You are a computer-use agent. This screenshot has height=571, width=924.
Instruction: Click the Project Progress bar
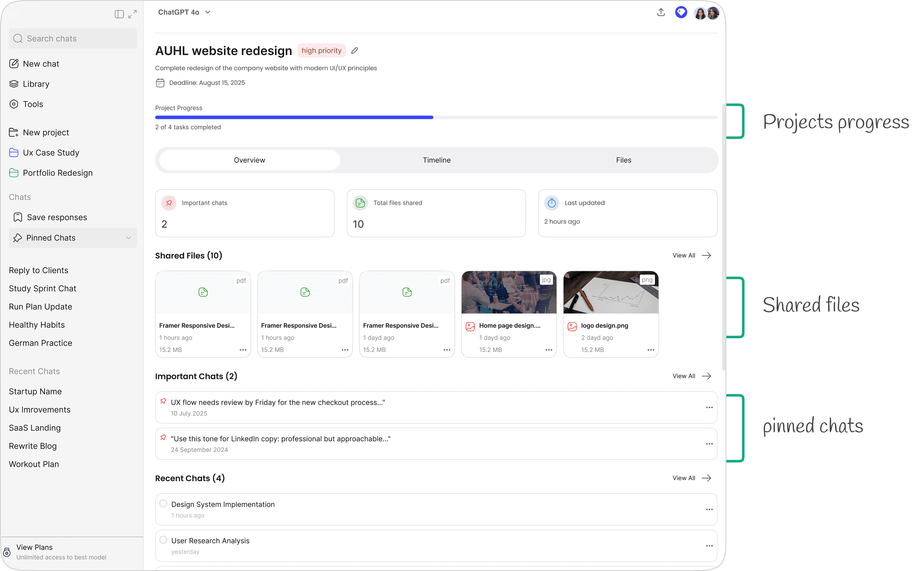click(x=436, y=117)
